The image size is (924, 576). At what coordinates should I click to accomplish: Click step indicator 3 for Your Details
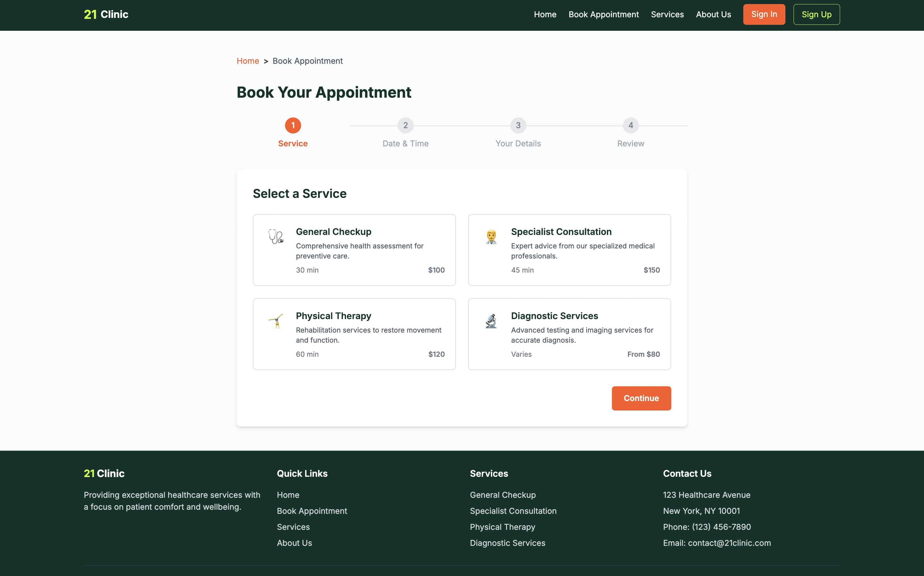518,125
